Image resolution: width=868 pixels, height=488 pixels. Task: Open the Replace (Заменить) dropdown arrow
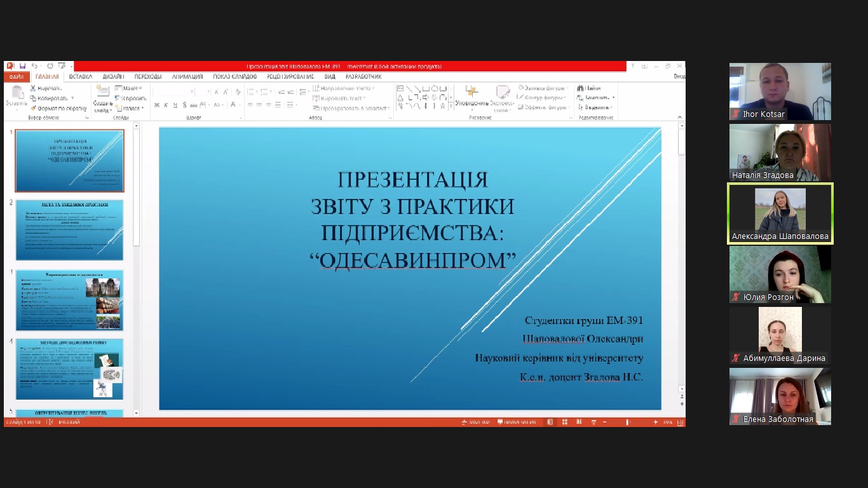(x=613, y=98)
